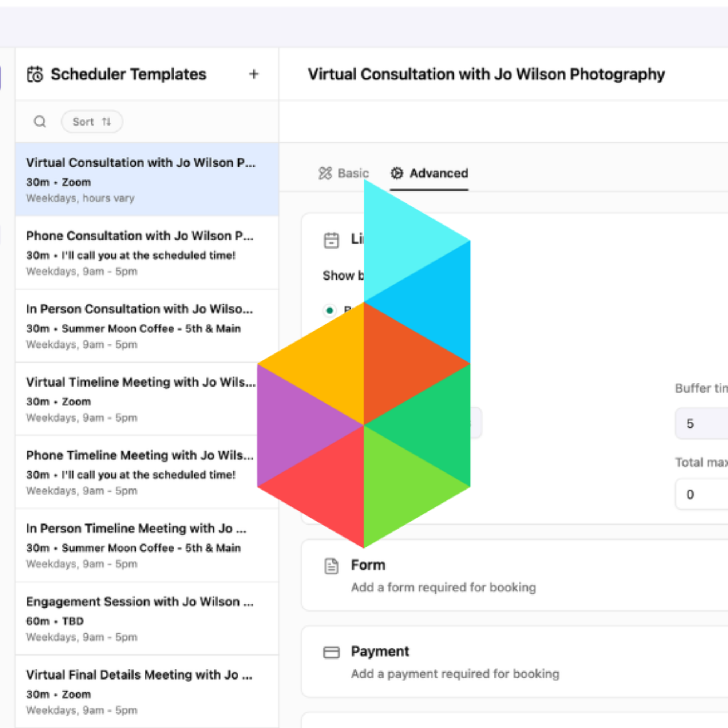Click the Form document icon
728x728 pixels.
pos(331,566)
